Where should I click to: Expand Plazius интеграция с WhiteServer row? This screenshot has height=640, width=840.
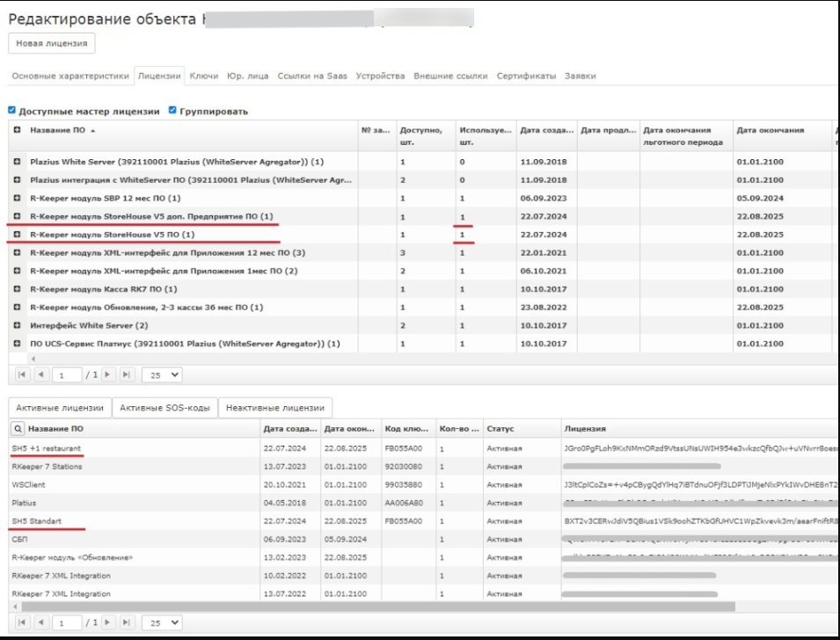(x=17, y=180)
